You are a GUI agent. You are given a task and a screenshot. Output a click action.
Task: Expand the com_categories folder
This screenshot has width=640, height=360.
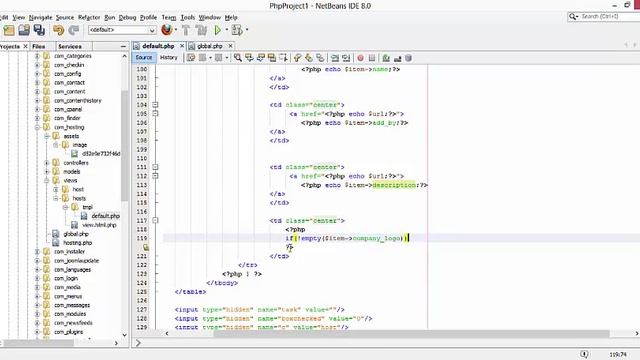(37, 56)
